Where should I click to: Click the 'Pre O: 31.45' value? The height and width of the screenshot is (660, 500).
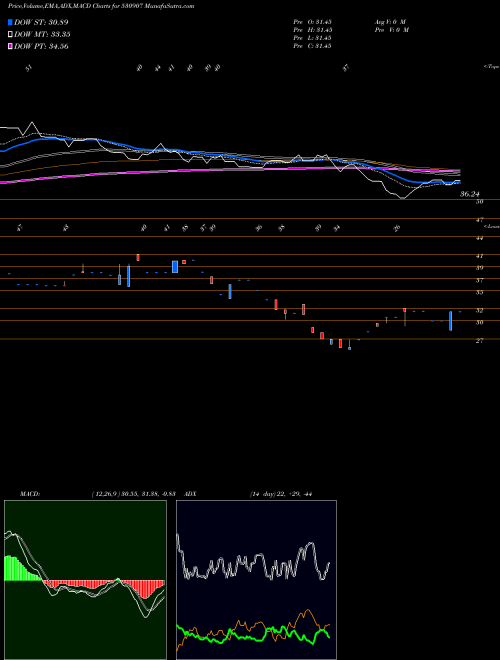[313, 22]
